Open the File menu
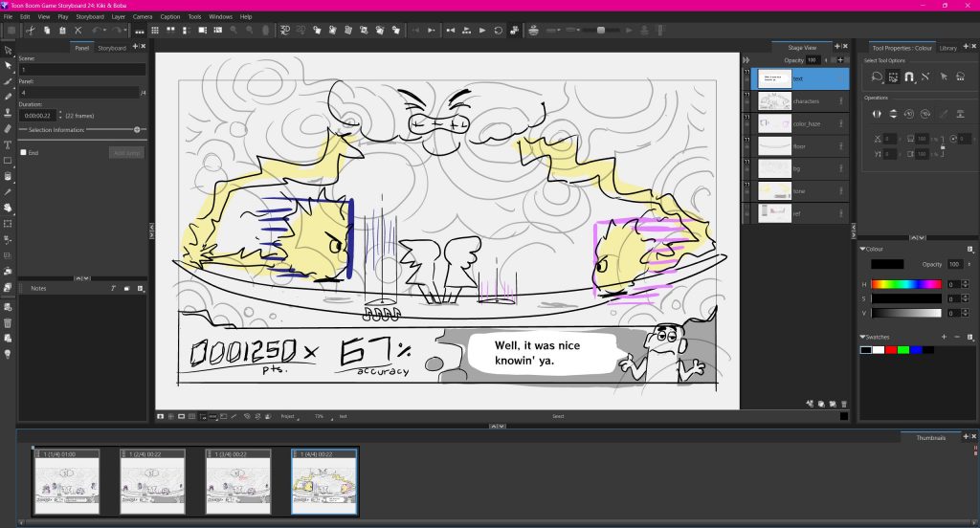Screen dimensions: 980x528 coord(8,17)
